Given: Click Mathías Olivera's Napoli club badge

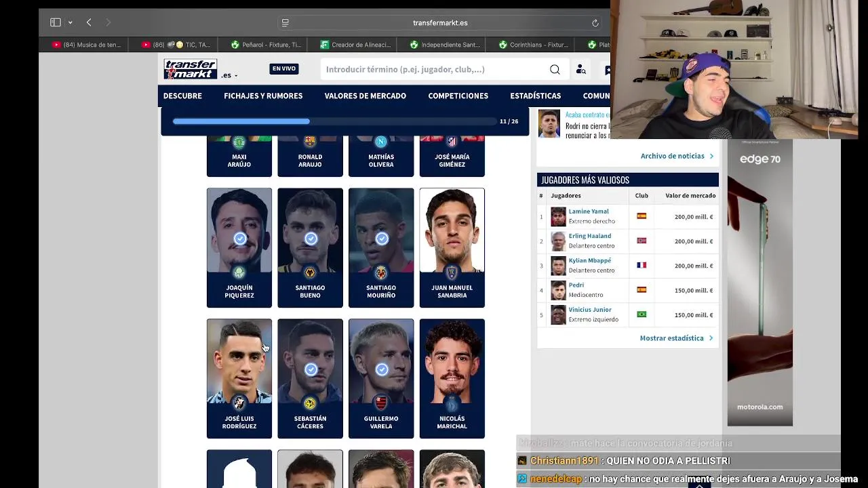Looking at the screenshot, I should pos(381,142).
